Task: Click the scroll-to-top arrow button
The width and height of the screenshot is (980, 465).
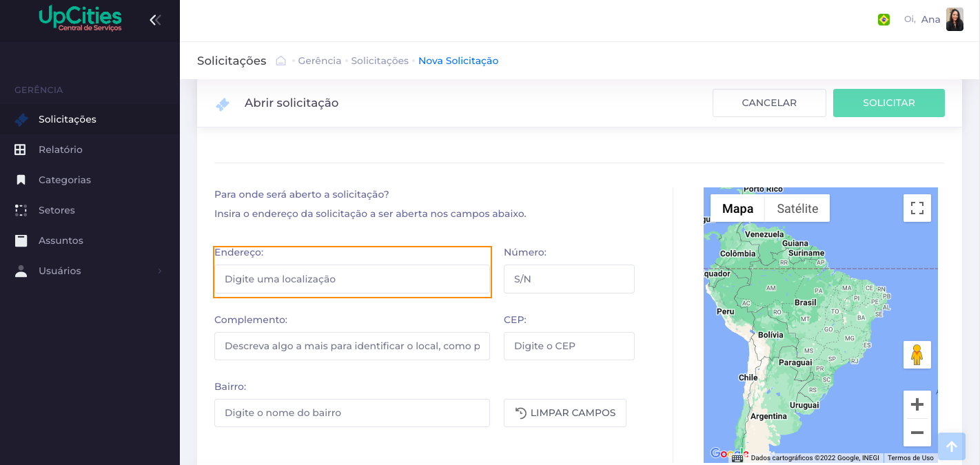Action: click(952, 446)
